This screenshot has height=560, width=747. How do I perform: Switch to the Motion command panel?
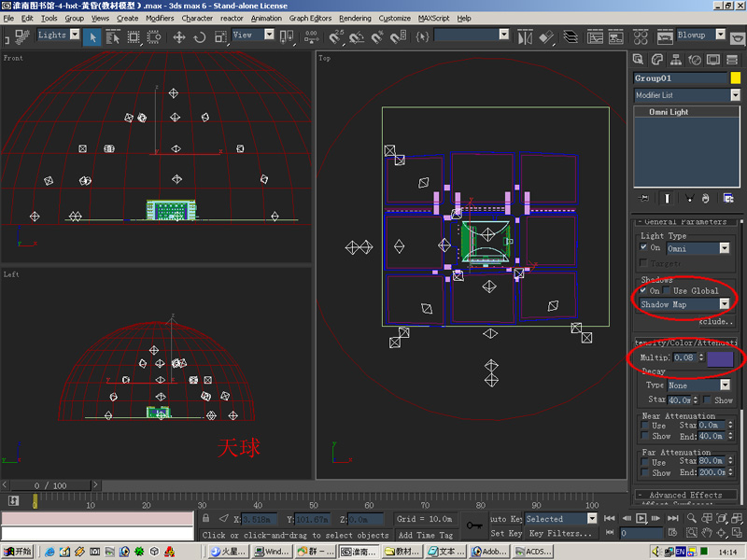(695, 60)
